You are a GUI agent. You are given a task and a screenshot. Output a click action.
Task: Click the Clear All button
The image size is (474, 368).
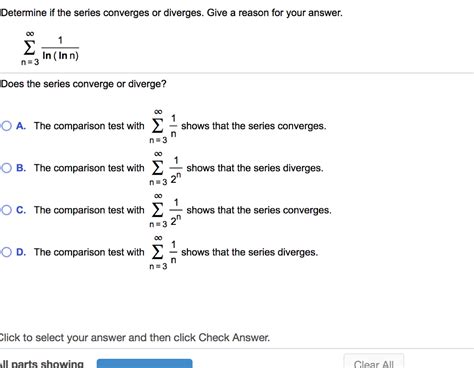(374, 363)
